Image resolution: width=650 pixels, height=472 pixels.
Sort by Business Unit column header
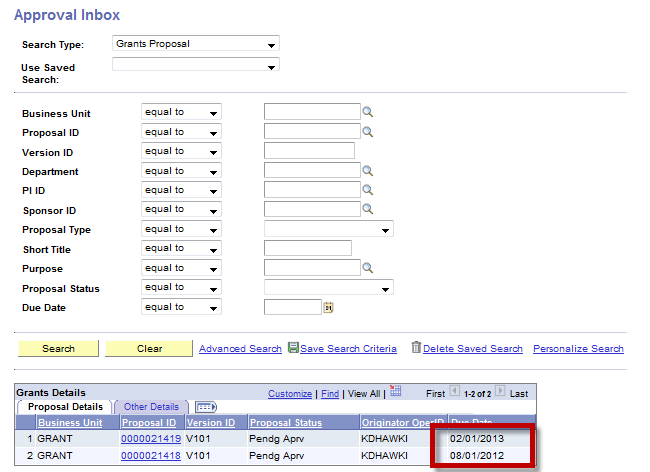pos(70,423)
